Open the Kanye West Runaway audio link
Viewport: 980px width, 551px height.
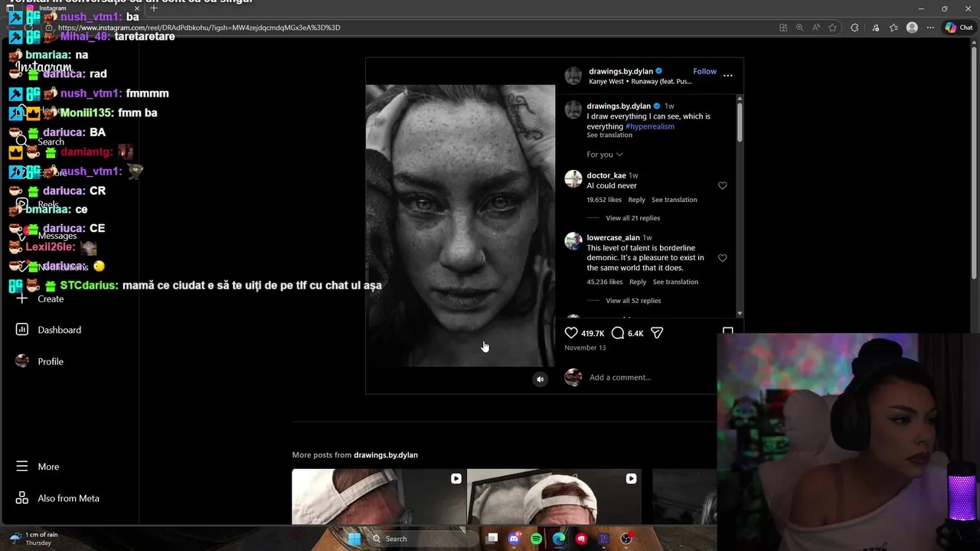click(640, 81)
